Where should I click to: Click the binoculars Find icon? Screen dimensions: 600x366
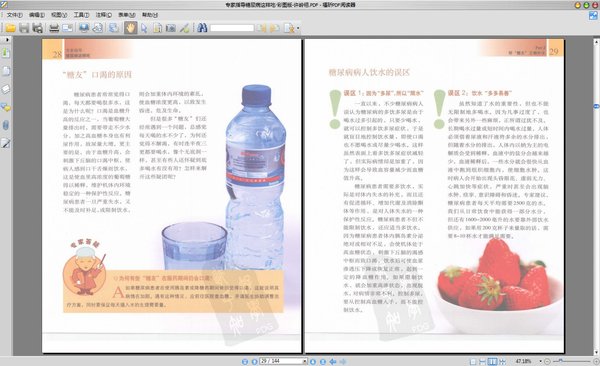202,28
